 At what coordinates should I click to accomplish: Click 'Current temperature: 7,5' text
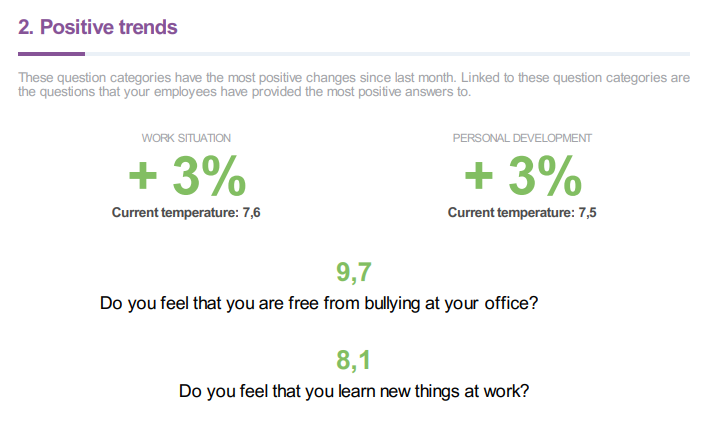click(x=522, y=213)
